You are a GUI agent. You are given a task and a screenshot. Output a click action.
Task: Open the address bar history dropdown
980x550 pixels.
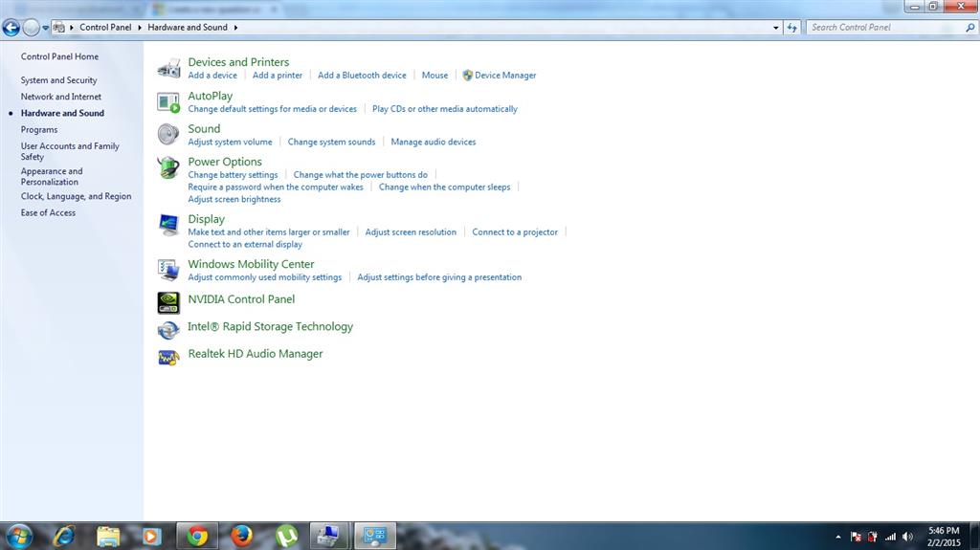pos(775,28)
